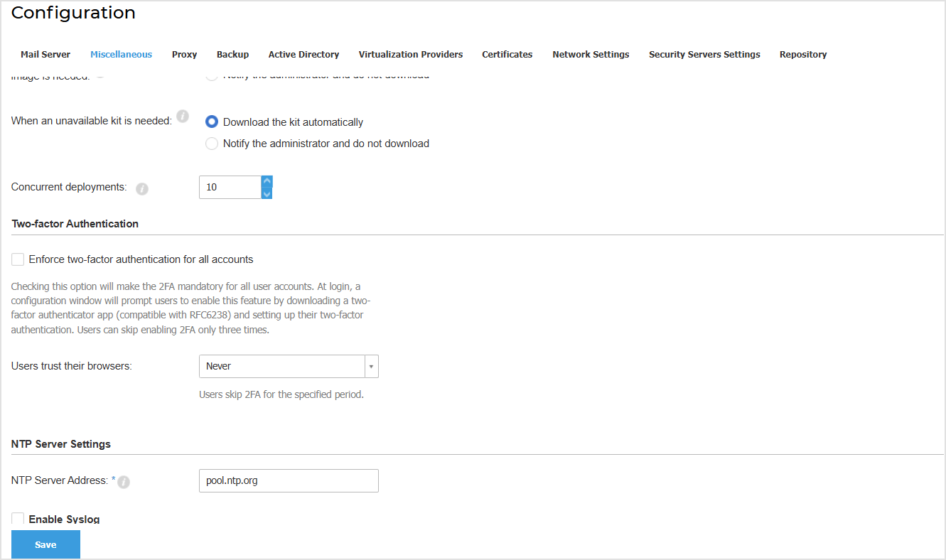
Task: Click the info icon near "Image is needed"
Action: click(98, 74)
